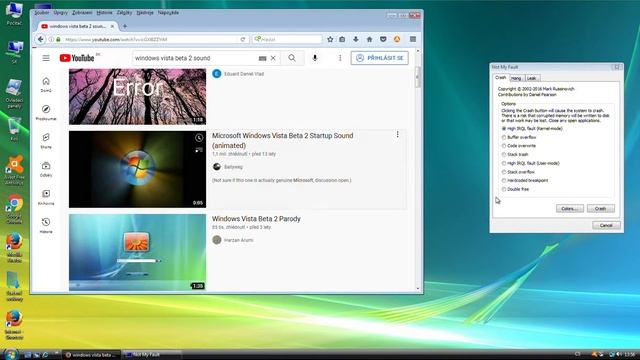This screenshot has width=640, height=360.
Task: Select Code overwrite crash option
Action: coord(519,146)
